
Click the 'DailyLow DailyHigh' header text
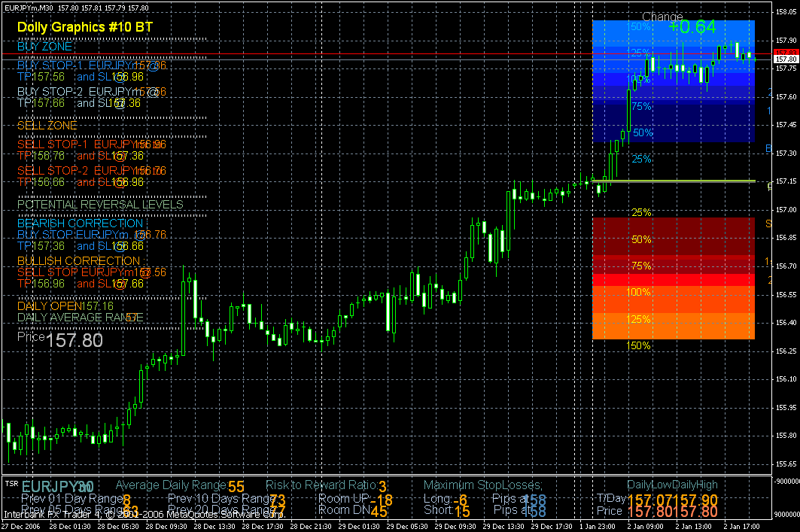pos(672,485)
